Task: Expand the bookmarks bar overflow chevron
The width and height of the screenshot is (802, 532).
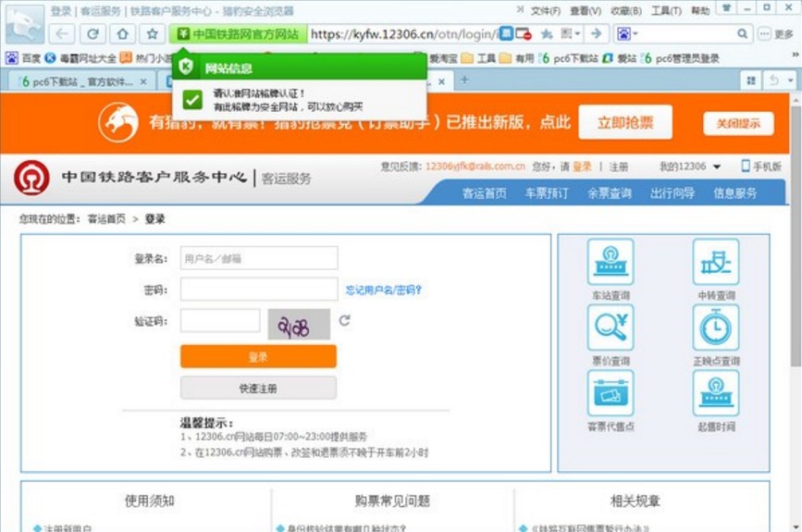Action: pos(796,55)
